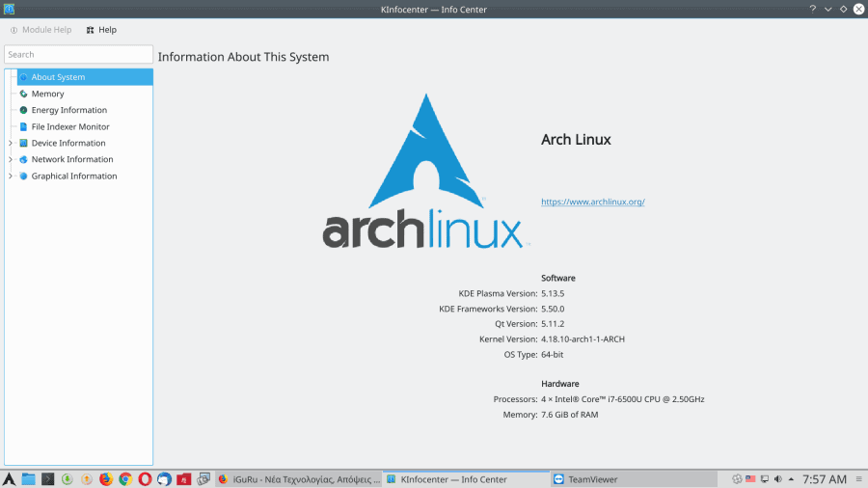Open the display/network tray icon
Image resolution: width=868 pixels, height=488 pixels.
[765, 479]
